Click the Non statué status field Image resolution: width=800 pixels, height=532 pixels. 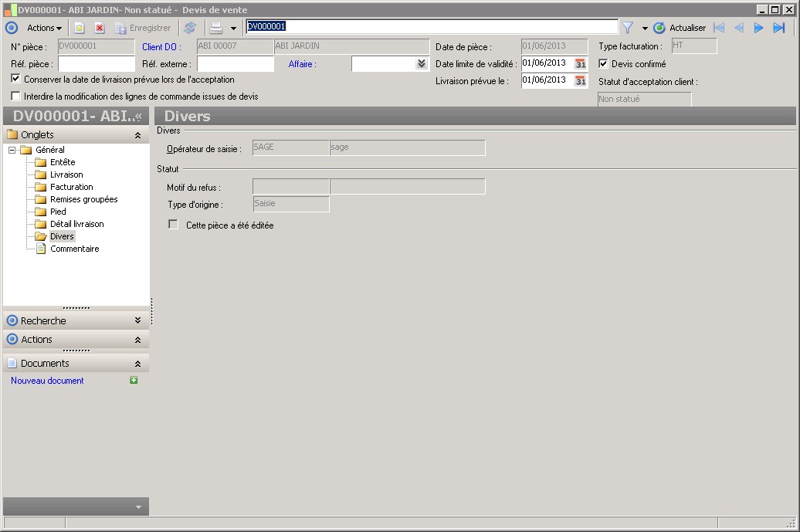[x=644, y=99]
